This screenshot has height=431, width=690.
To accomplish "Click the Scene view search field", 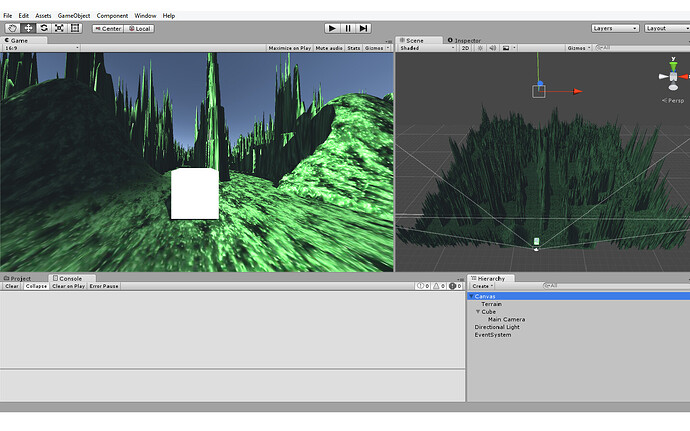I will tap(642, 48).
